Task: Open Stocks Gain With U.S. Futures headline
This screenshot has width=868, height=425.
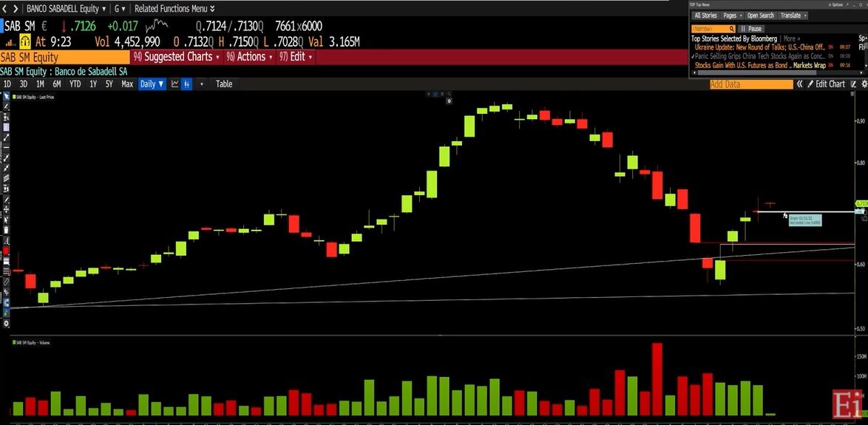Action: tap(760, 65)
